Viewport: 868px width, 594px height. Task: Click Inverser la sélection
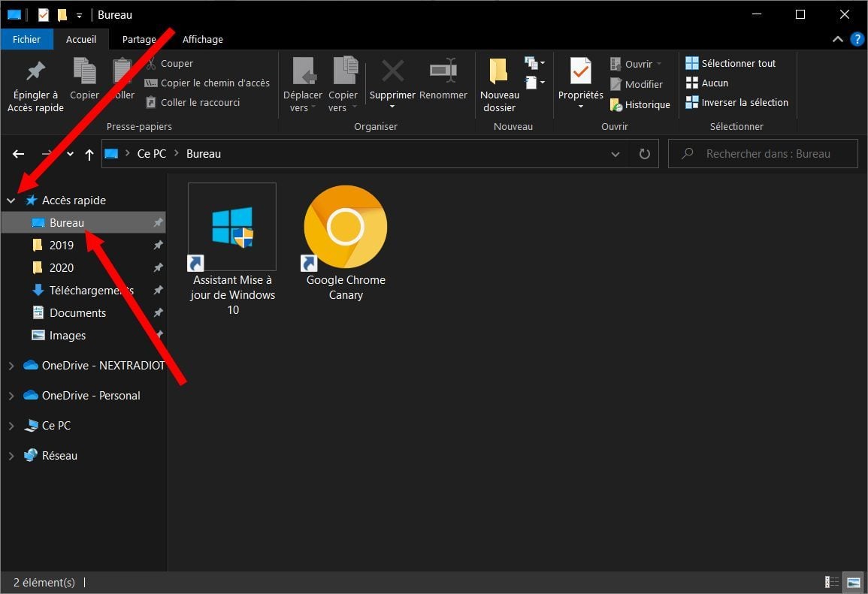click(x=744, y=103)
